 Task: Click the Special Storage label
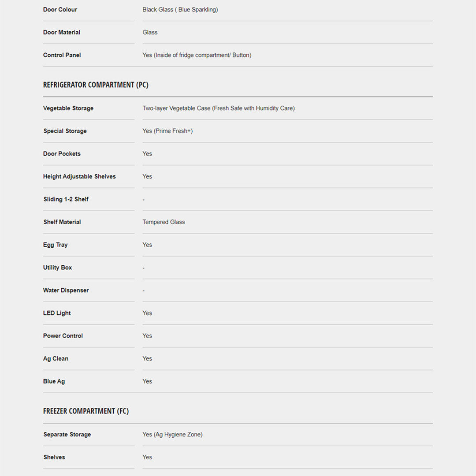[65, 131]
